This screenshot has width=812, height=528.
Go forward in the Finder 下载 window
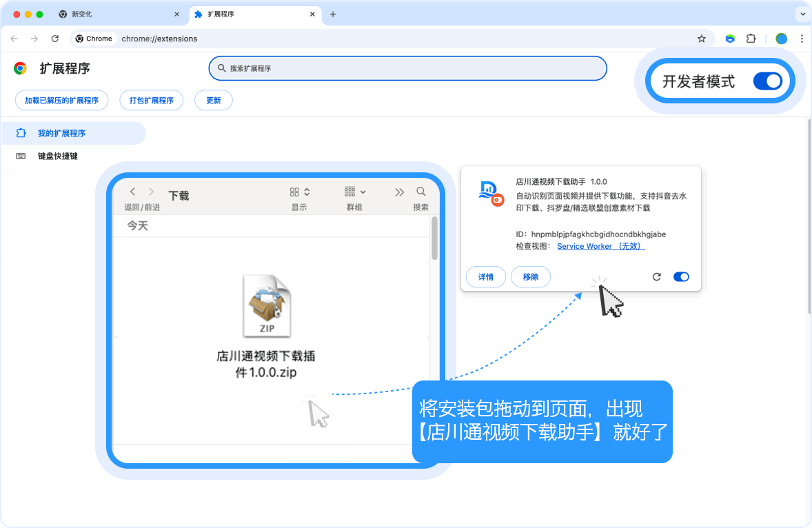151,192
